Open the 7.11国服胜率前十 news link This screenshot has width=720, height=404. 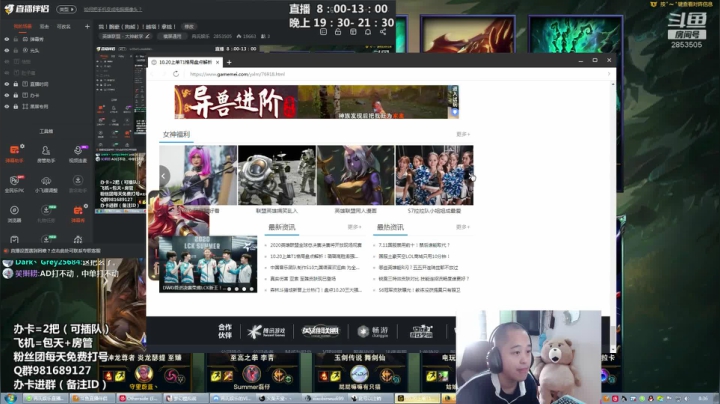pyautogui.click(x=414, y=245)
